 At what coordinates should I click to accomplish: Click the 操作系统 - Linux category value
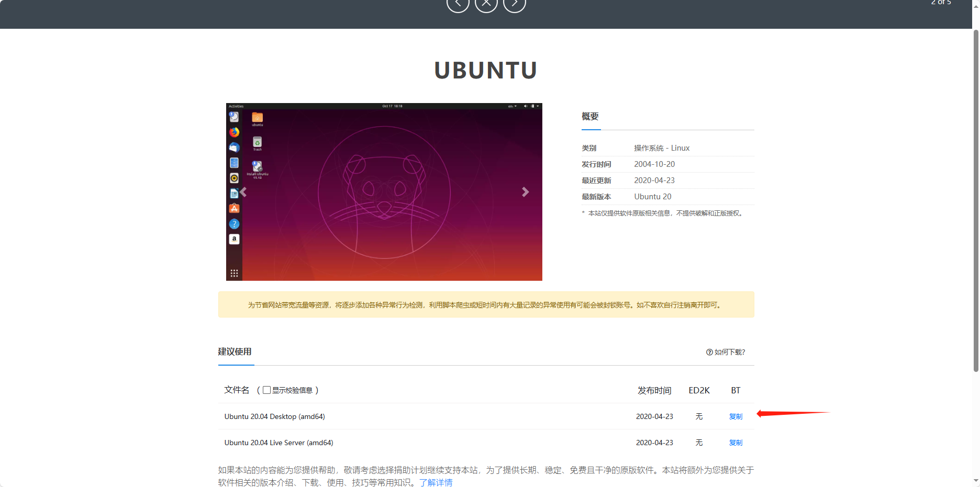pyautogui.click(x=662, y=148)
